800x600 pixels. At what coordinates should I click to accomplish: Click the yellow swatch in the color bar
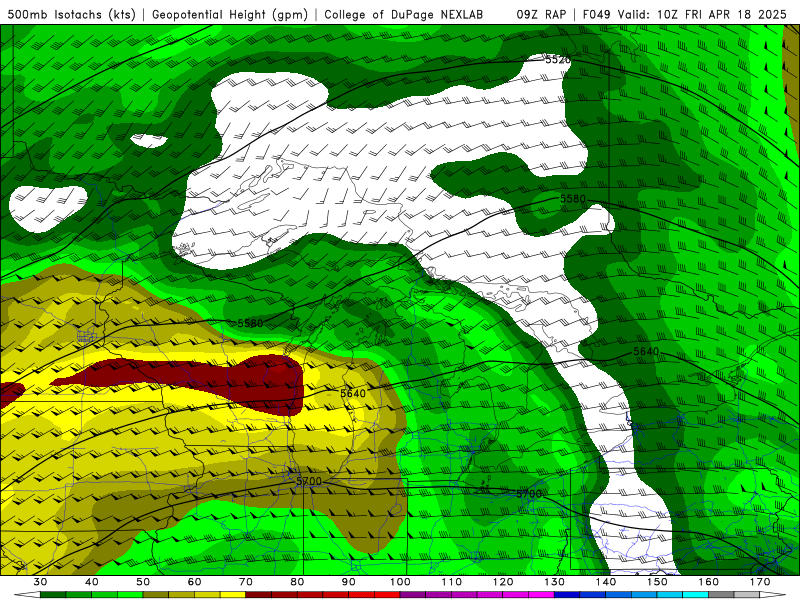pos(233,595)
